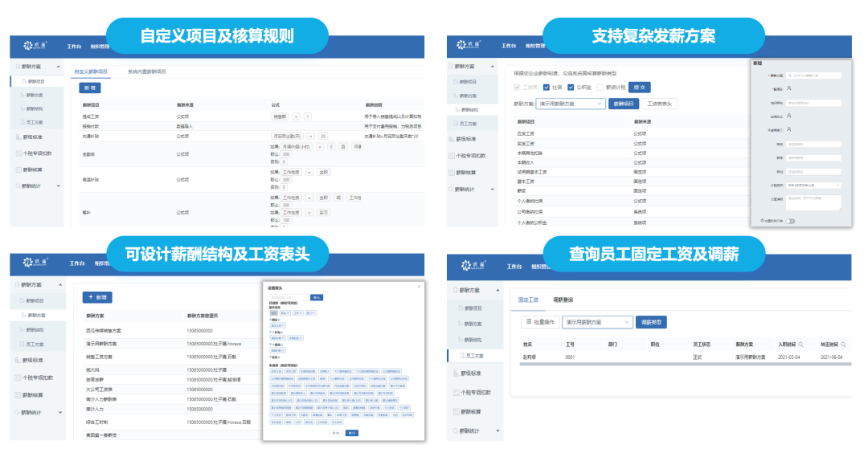Close the 设置表头 dialog with the X

point(419,287)
